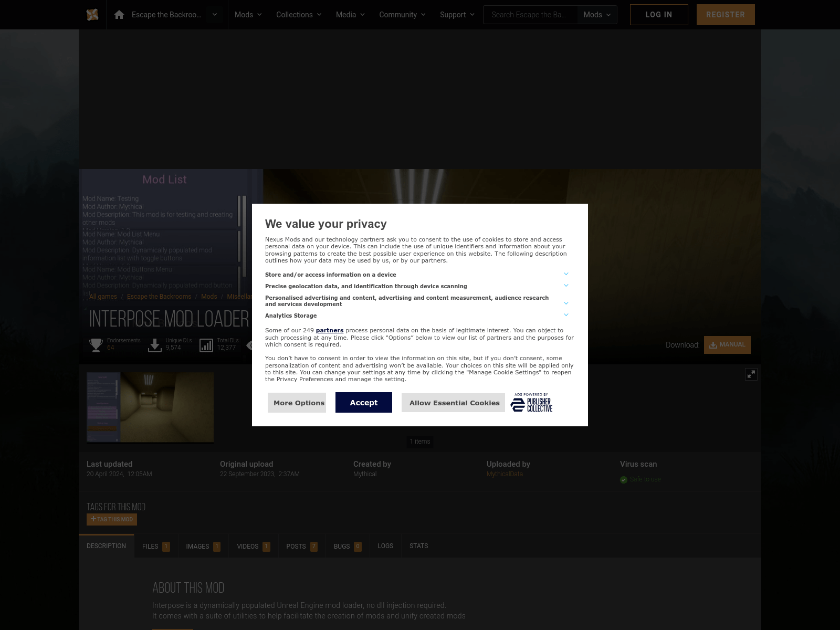
Task: Open the search scope Mods dropdown
Action: 597,15
